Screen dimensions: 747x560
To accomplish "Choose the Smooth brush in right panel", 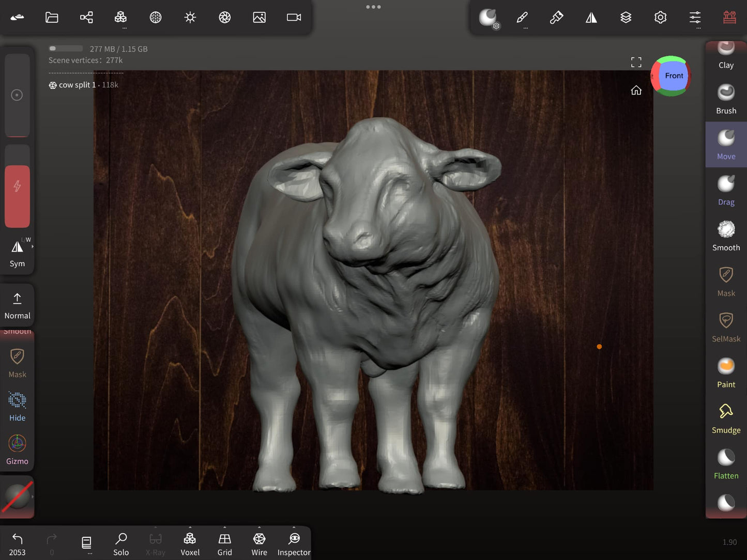I will (726, 236).
